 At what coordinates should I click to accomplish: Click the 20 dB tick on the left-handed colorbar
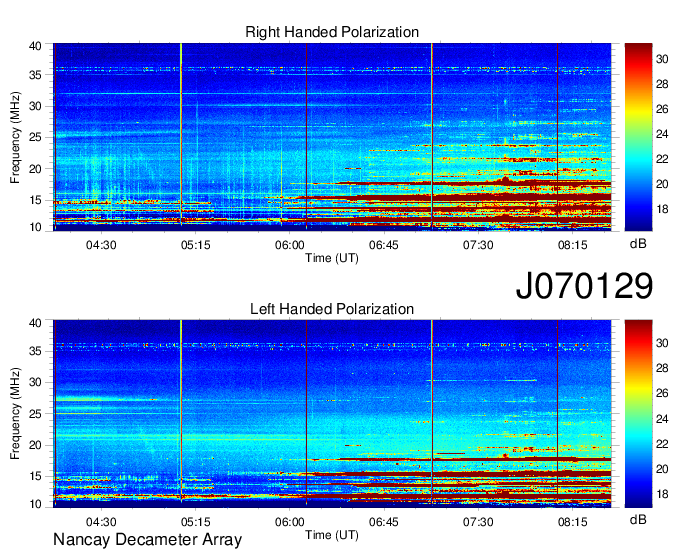click(662, 469)
